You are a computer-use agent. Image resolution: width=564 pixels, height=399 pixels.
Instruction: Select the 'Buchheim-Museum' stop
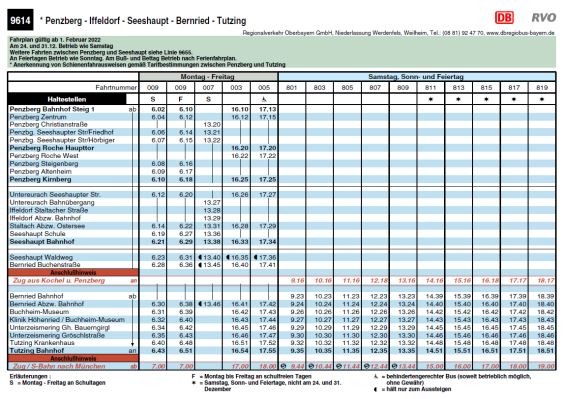tap(39, 312)
